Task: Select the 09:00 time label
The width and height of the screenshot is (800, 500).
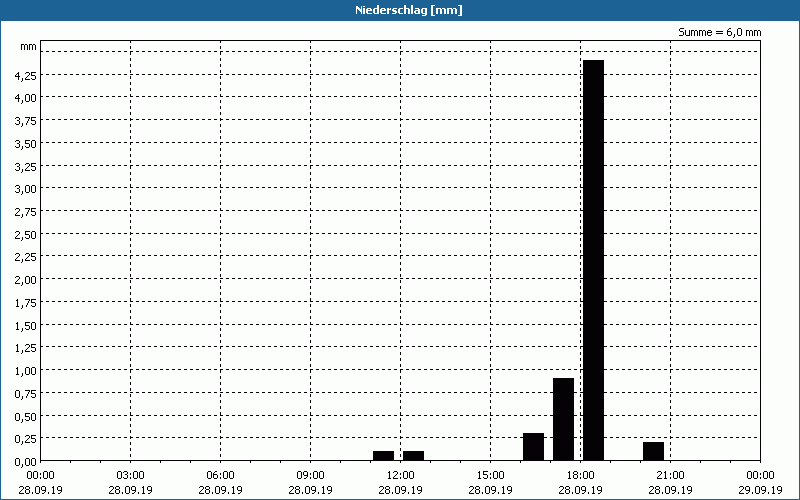Action: (310, 476)
